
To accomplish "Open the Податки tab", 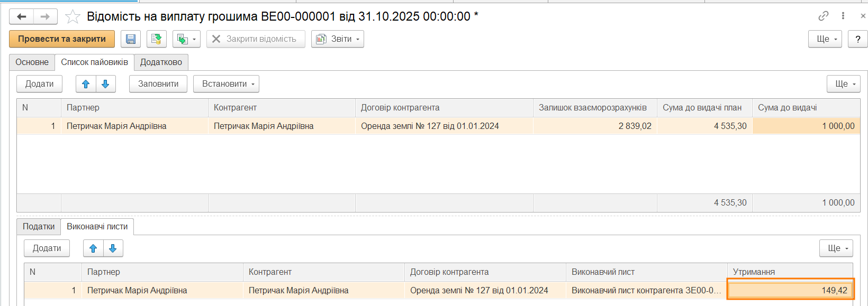I will (x=39, y=227).
